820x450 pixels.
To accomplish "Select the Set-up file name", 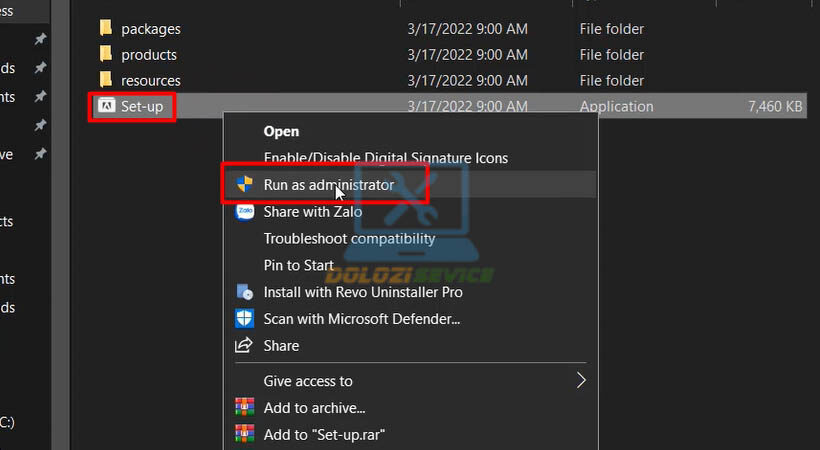I will click(142, 106).
